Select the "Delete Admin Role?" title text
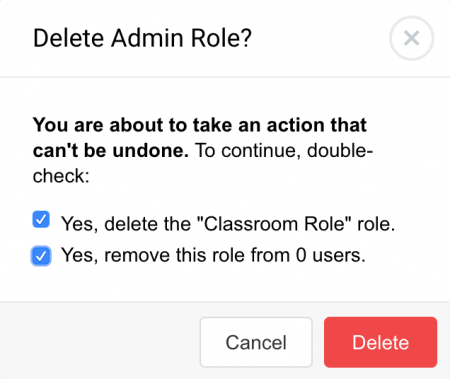 click(142, 38)
